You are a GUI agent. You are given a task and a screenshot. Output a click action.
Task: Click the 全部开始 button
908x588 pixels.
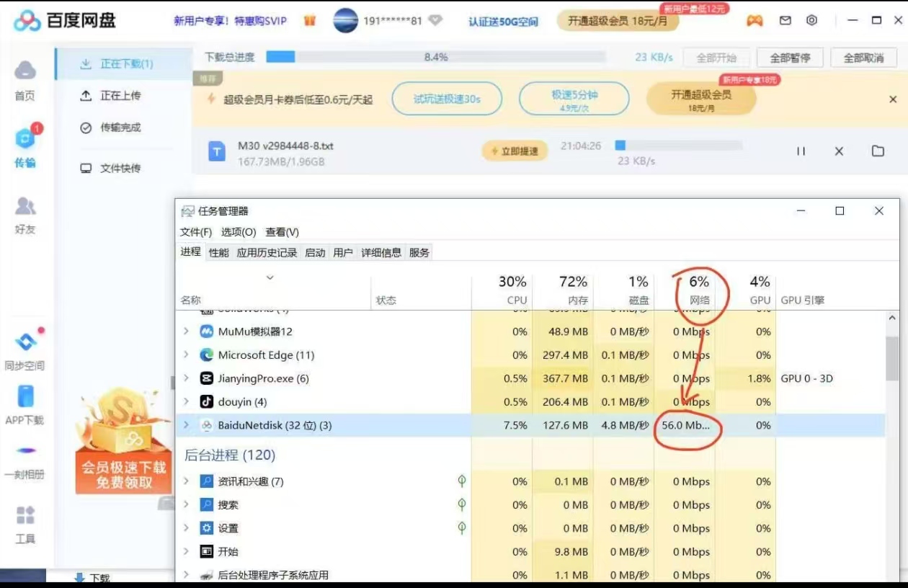click(x=716, y=58)
